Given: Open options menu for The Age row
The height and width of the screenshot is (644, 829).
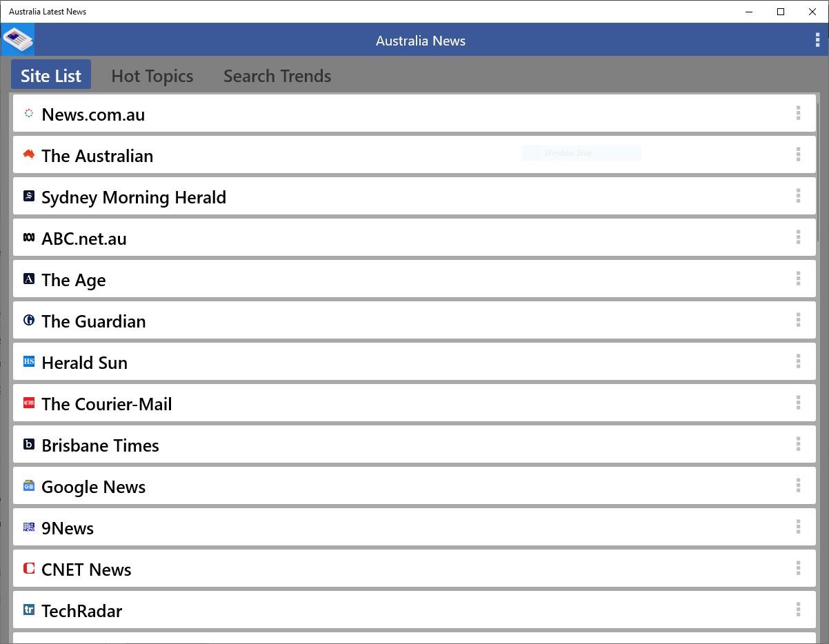Looking at the screenshot, I should [x=798, y=279].
